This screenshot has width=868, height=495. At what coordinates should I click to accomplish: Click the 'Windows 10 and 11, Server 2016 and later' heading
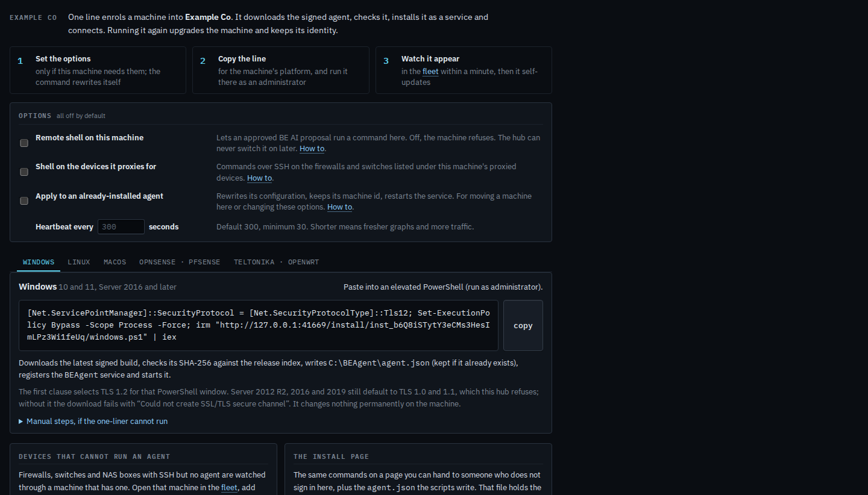pos(98,287)
